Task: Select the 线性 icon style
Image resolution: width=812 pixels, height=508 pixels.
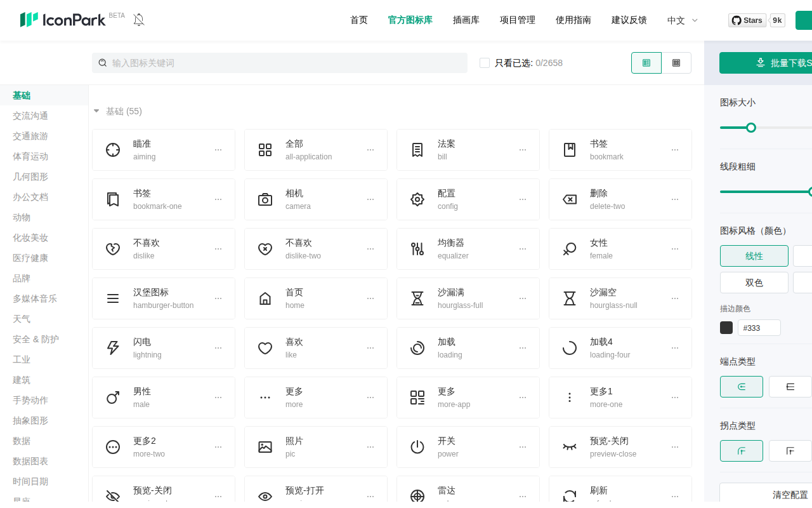Action: [754, 256]
